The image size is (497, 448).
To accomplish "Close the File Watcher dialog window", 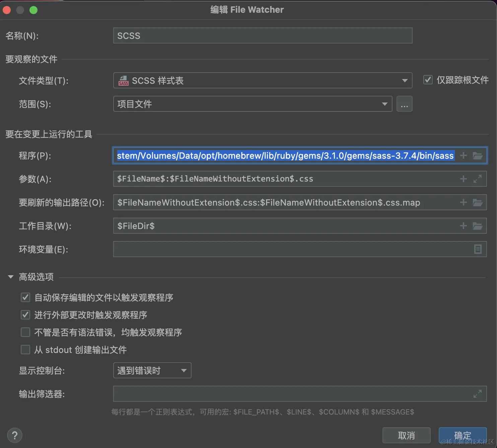I will pyautogui.click(x=7, y=10).
